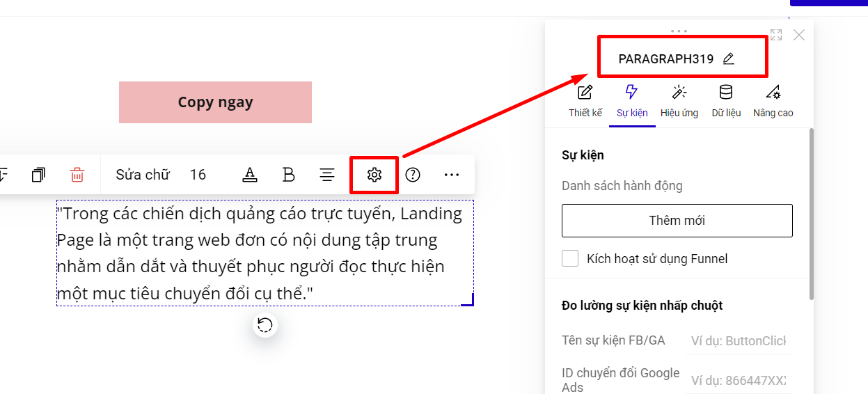This screenshot has height=394, width=868.
Task: Expand the settings panel to fullscreen
Action: [x=776, y=35]
